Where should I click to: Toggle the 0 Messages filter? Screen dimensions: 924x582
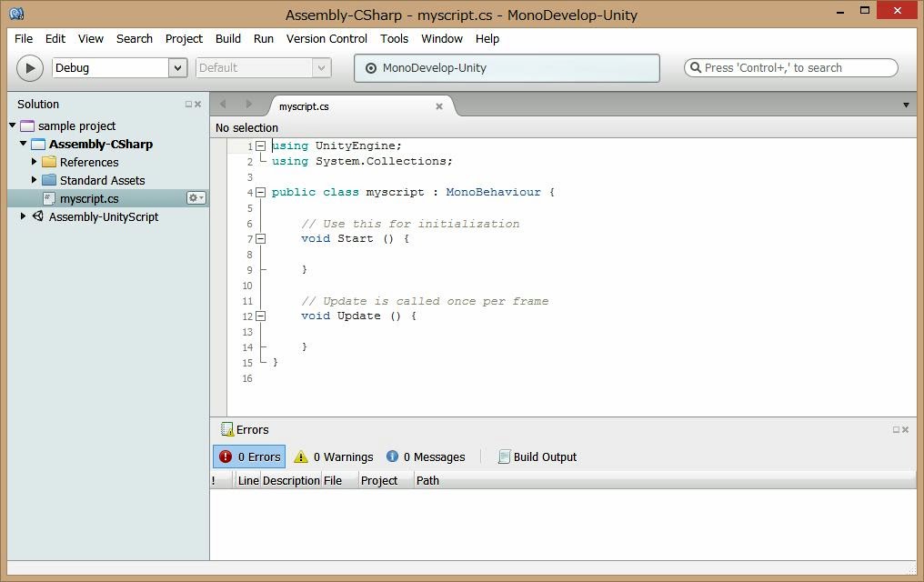pyautogui.click(x=425, y=457)
